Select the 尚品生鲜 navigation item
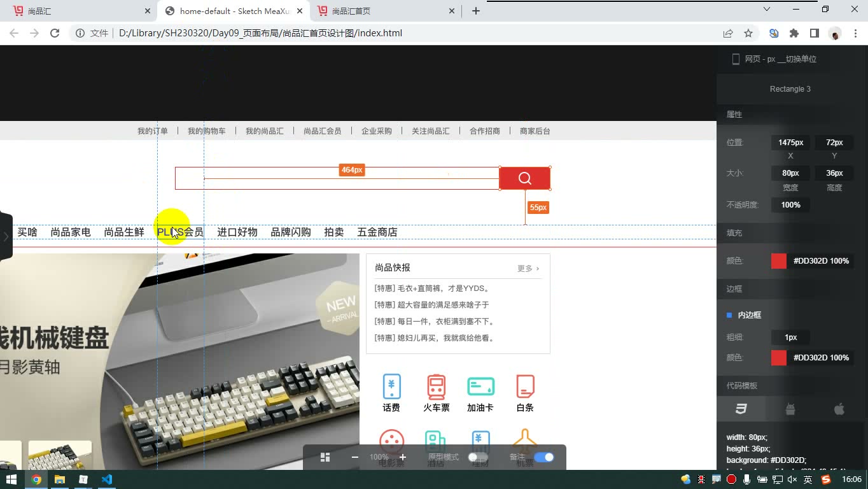 (124, 232)
